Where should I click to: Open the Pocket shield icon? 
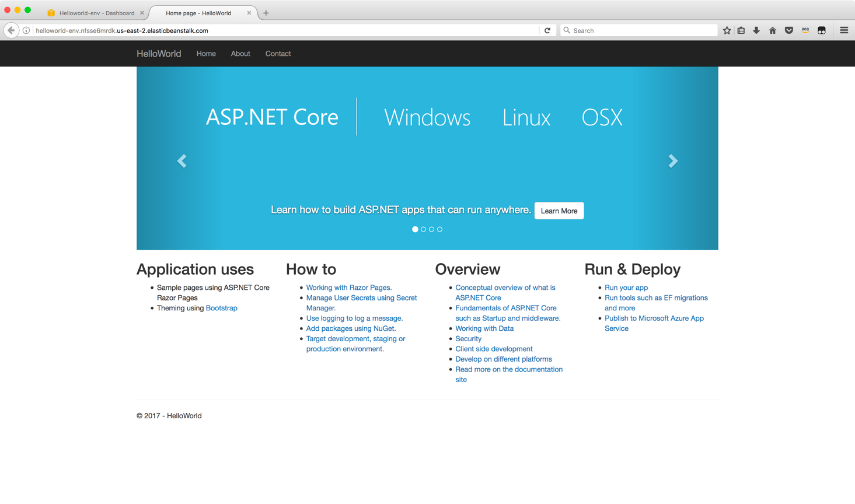(x=789, y=30)
